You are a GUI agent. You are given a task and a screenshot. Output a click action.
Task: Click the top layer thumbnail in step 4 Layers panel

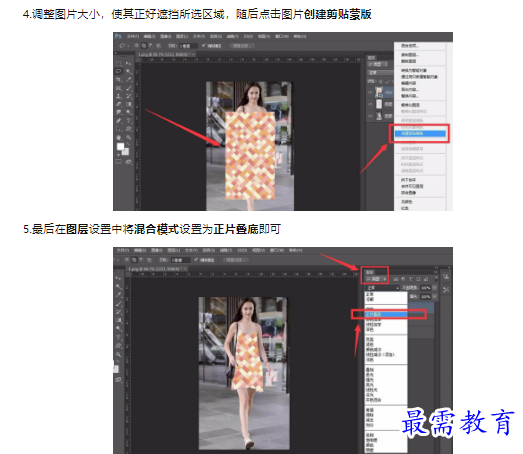pos(379,92)
